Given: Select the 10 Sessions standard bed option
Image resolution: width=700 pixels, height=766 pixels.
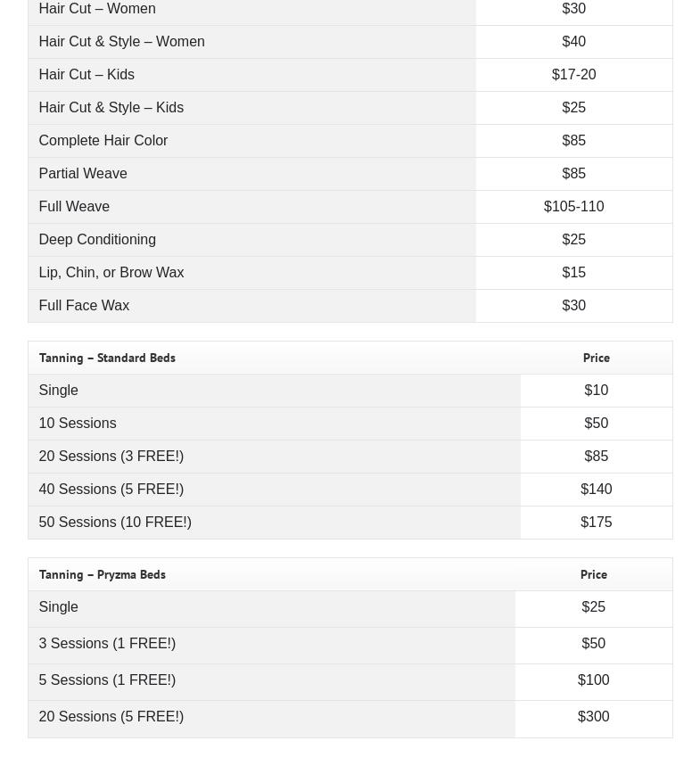Looking at the screenshot, I should [78, 424].
